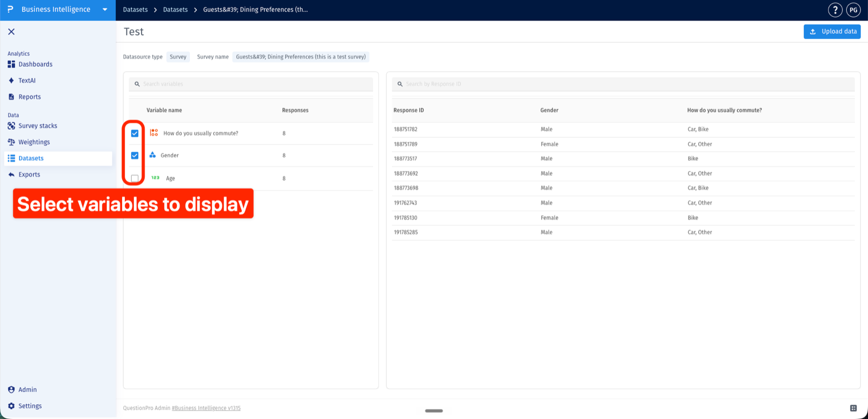Click the Exports arrow icon
This screenshot has width=868, height=419.
11,174
